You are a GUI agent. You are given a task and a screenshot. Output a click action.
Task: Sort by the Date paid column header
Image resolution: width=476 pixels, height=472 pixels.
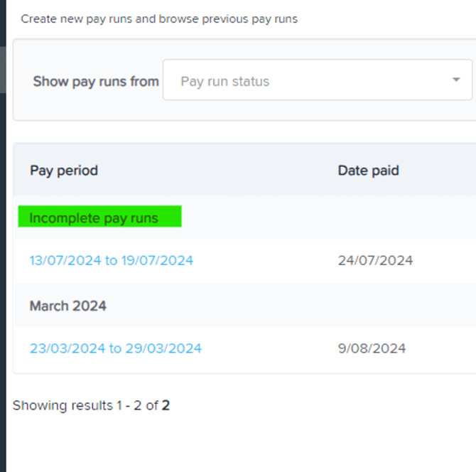click(368, 171)
